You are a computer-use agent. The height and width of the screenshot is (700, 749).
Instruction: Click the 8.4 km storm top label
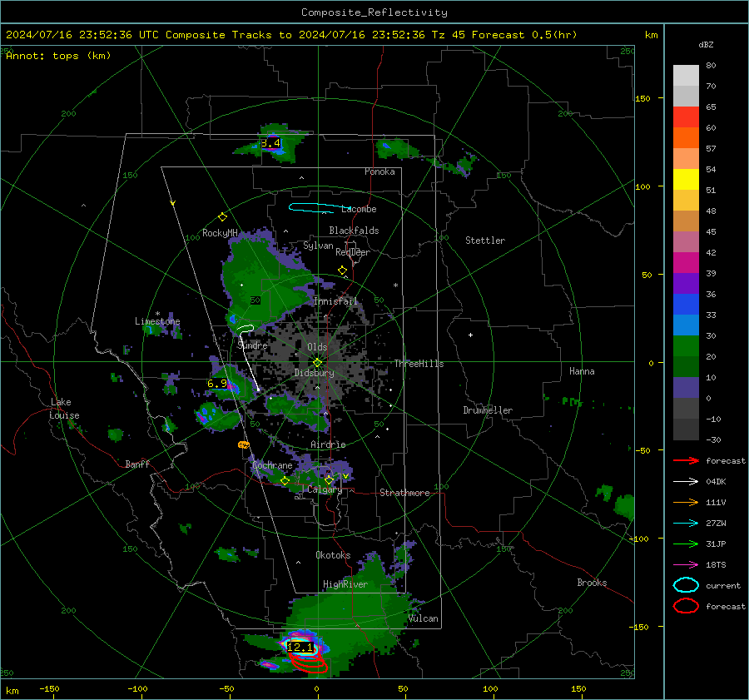[270, 143]
